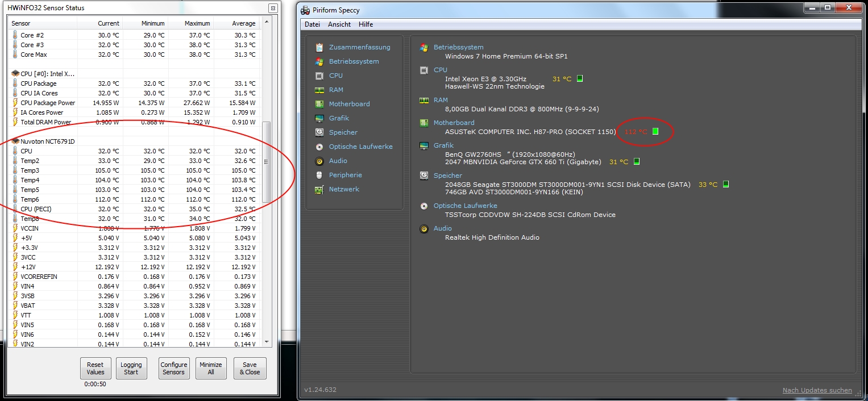Image resolution: width=868 pixels, height=401 pixels.
Task: Click the Peripherie mouse icon in sidebar
Action: pyautogui.click(x=319, y=175)
